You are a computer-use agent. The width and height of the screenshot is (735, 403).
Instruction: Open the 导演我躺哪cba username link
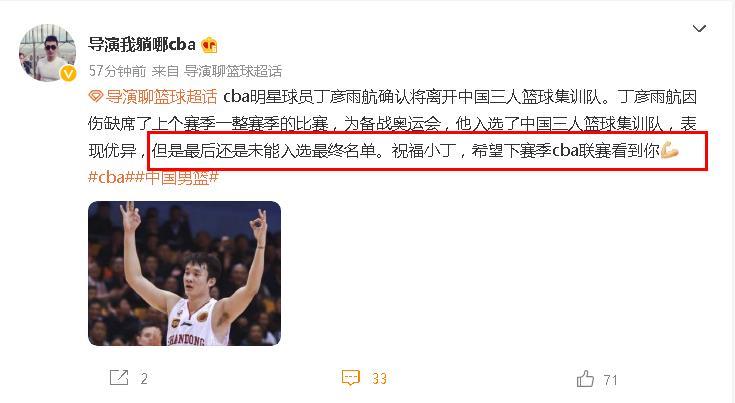142,45
